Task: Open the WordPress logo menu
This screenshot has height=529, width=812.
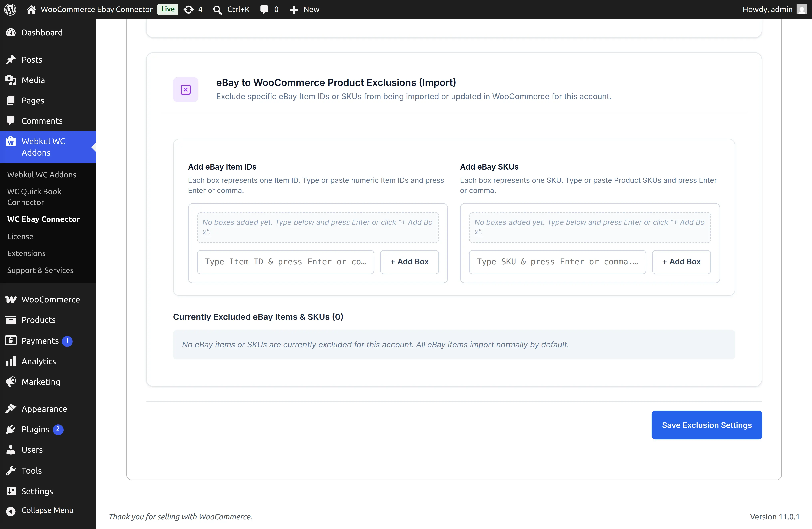Action: tap(10, 9)
